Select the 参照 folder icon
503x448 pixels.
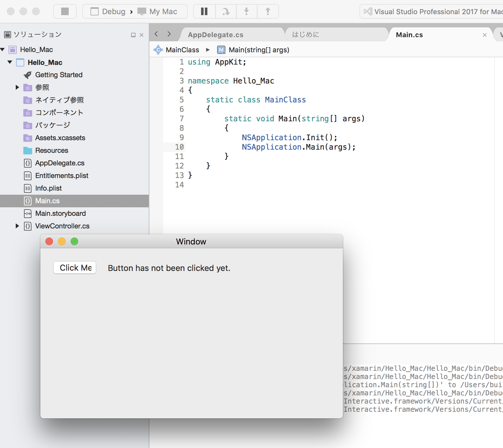pyautogui.click(x=28, y=88)
